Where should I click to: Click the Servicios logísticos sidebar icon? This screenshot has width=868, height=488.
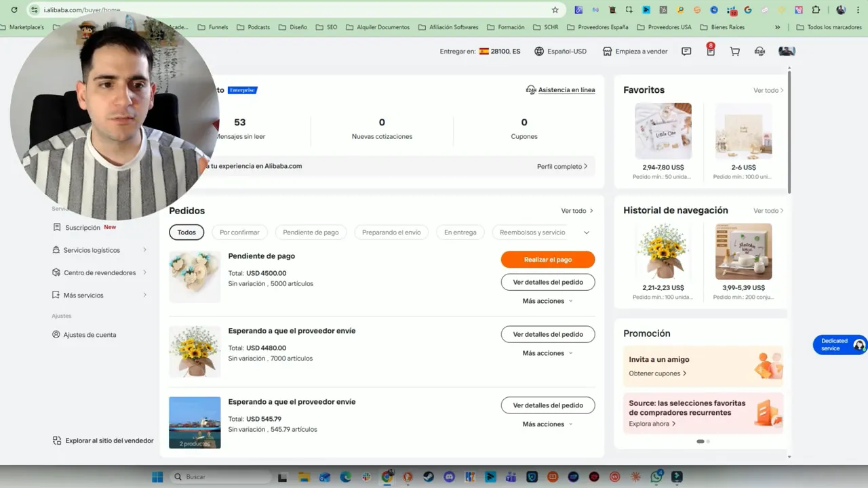(x=56, y=250)
